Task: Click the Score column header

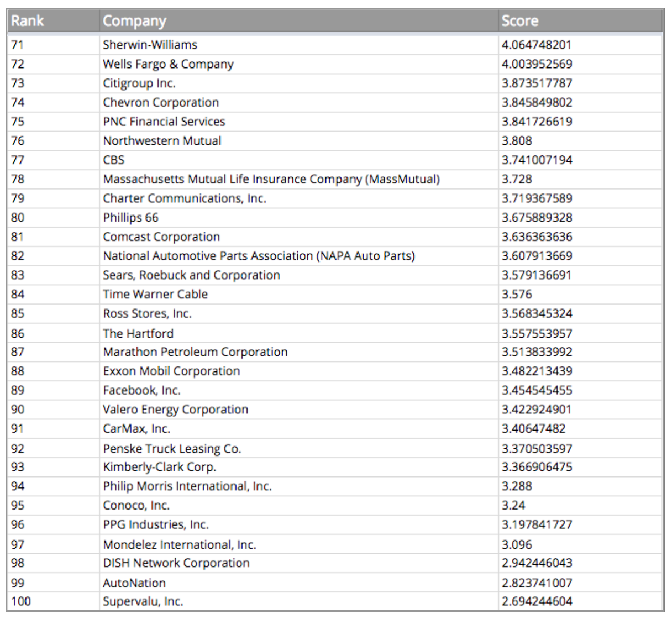Action: [x=580, y=21]
